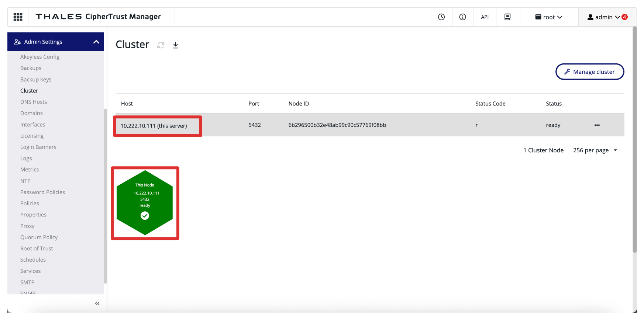
Task: Click the green This Node hexagon
Action: point(145,202)
